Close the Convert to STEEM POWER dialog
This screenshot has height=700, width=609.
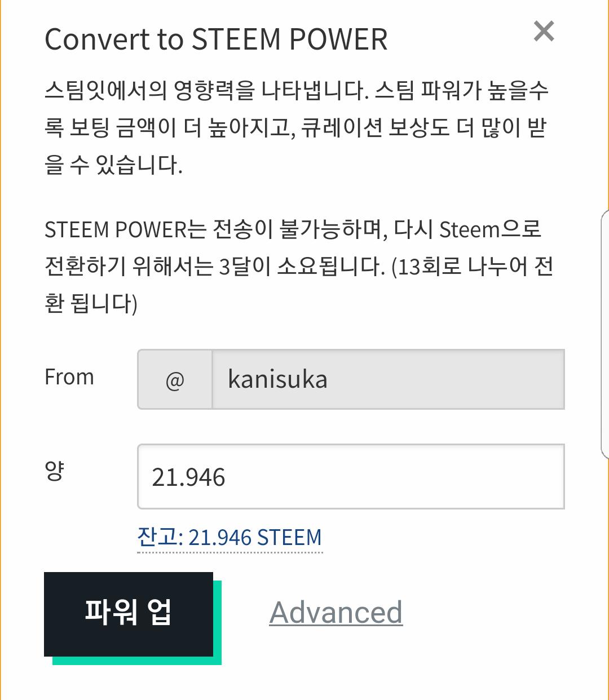click(544, 32)
